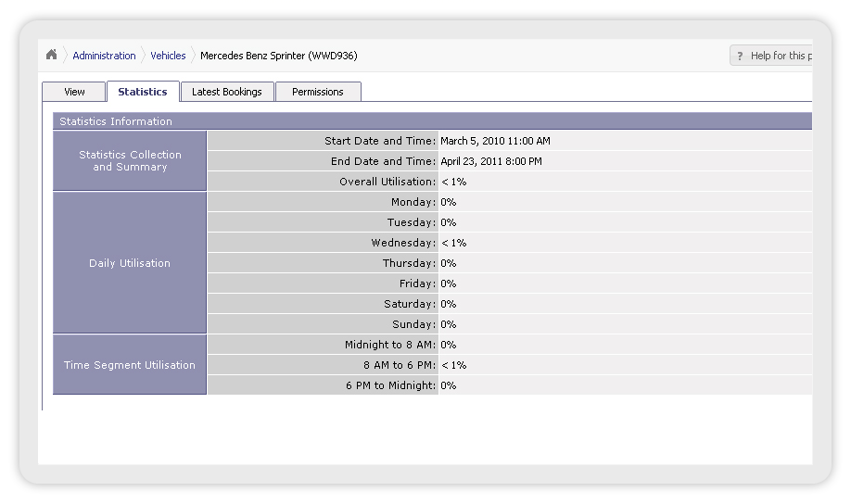Select the Thursday 0% value
This screenshot has height=504, width=851.
449,263
